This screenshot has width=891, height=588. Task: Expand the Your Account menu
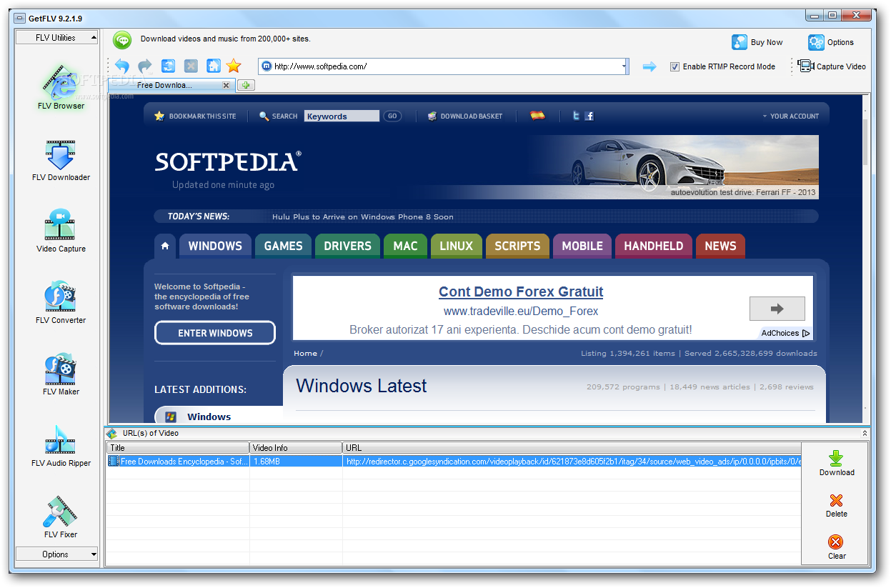[x=790, y=116]
